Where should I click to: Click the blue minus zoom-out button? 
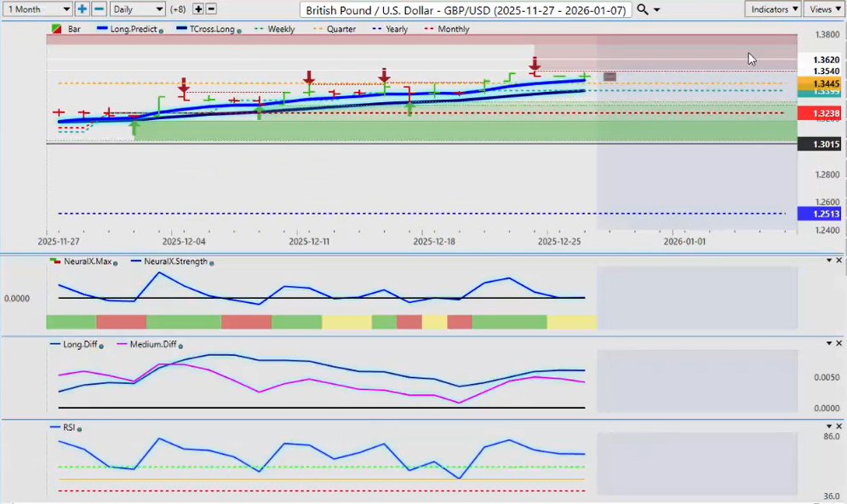[99, 9]
